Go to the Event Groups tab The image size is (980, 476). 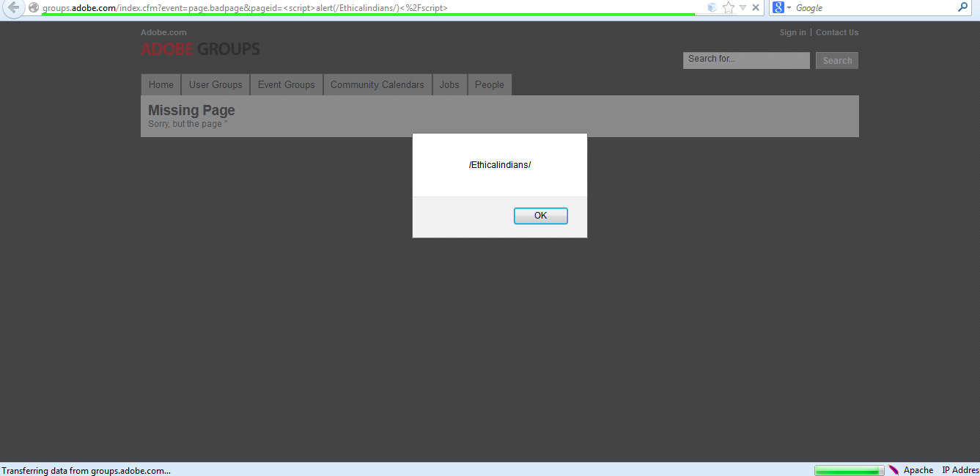(x=287, y=84)
